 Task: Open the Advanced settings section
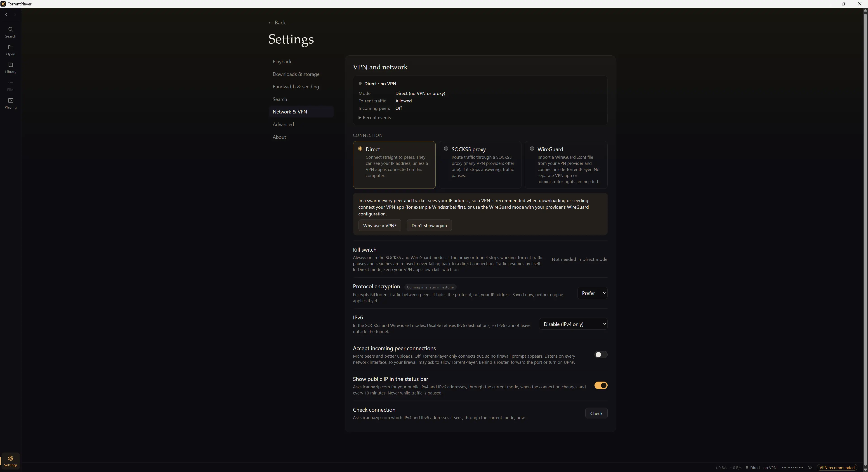[x=301, y=124]
